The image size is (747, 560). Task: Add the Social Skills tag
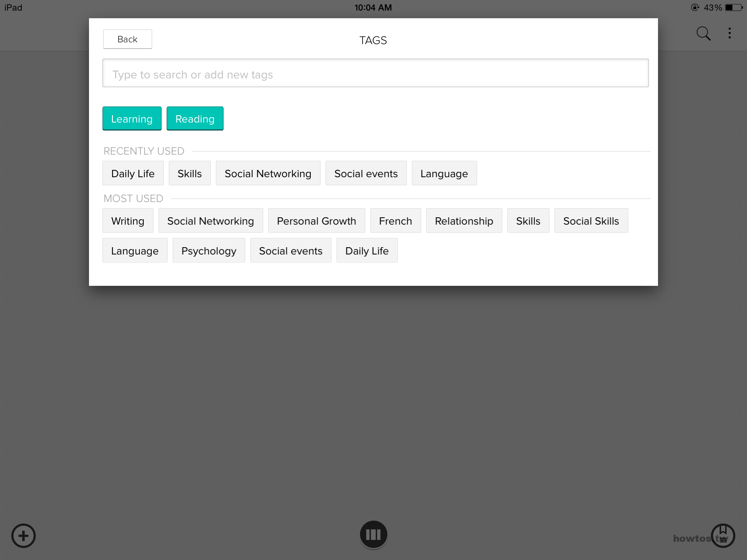point(591,221)
